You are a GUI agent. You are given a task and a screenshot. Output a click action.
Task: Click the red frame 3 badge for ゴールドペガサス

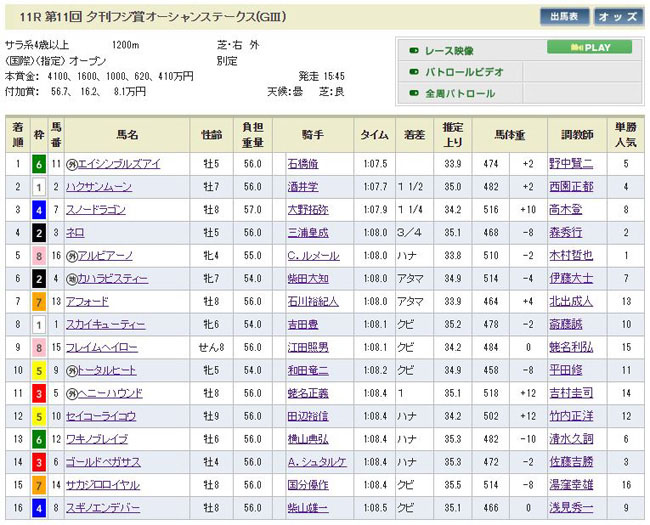(37, 462)
